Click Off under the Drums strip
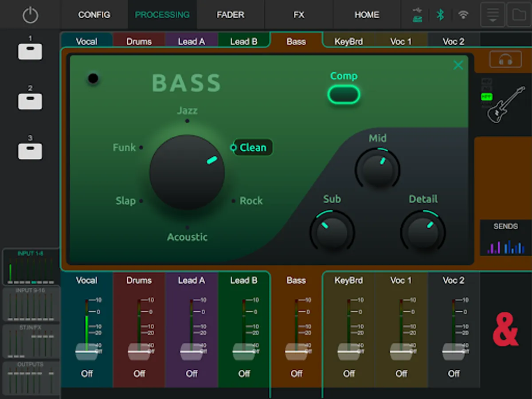The image size is (532, 399). click(x=139, y=374)
